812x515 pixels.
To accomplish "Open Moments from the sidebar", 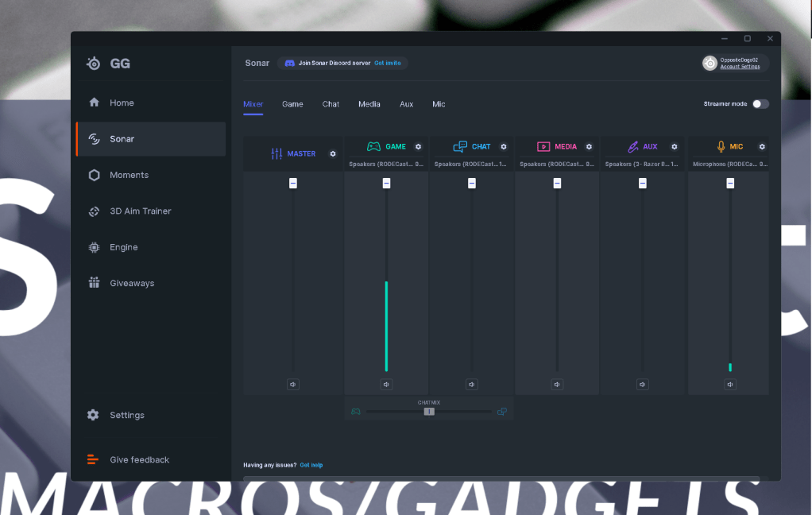I will [151, 175].
